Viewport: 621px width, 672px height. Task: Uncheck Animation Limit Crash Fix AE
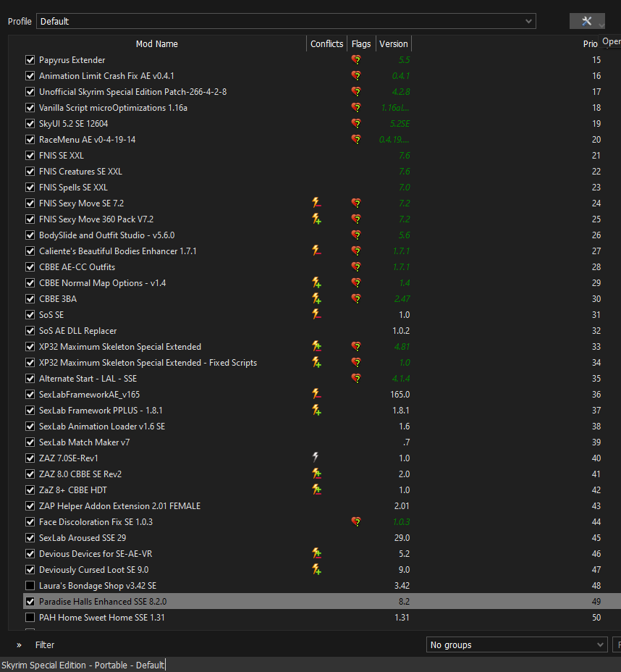tap(30, 76)
